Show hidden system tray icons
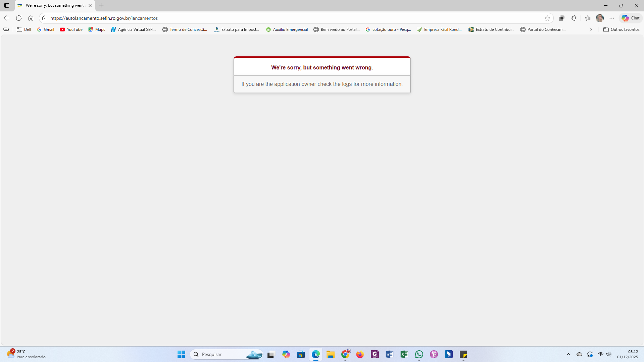 tap(568, 354)
